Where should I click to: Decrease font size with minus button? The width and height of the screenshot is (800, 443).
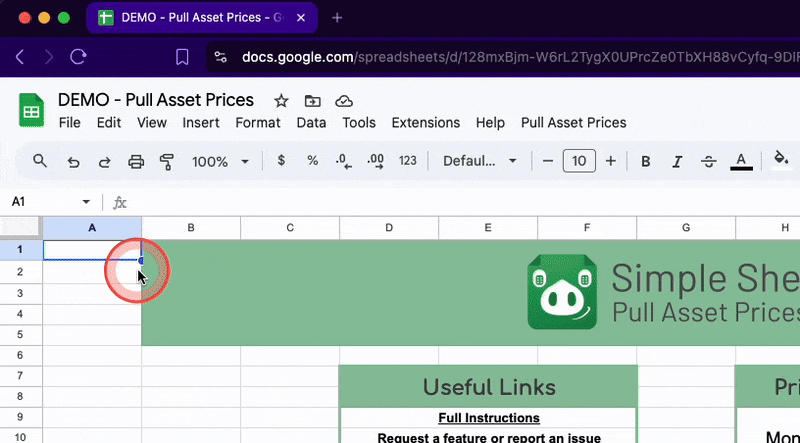click(548, 161)
